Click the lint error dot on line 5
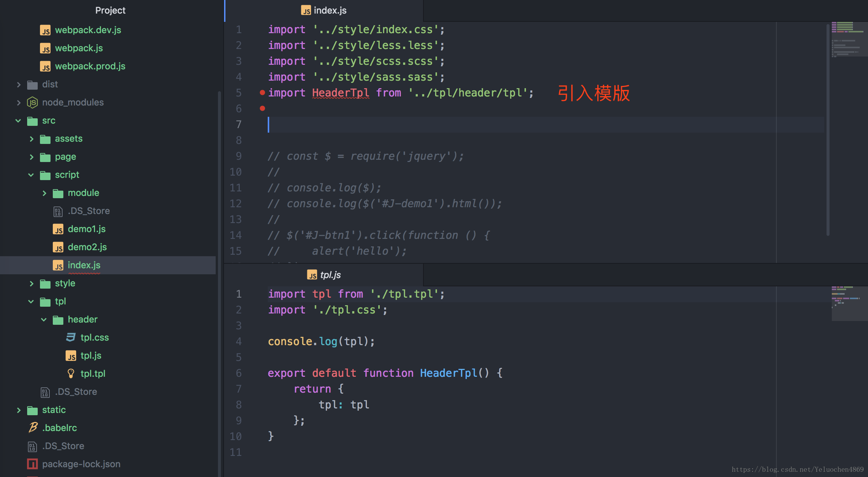This screenshot has width=868, height=477. coord(262,93)
